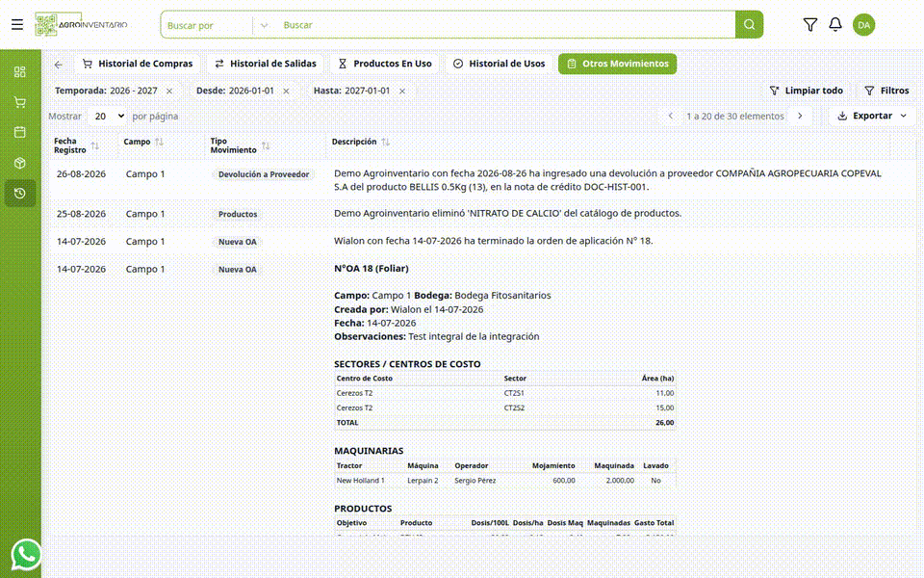924x578 pixels.
Task: Go back with the left arrow
Action: (58, 65)
